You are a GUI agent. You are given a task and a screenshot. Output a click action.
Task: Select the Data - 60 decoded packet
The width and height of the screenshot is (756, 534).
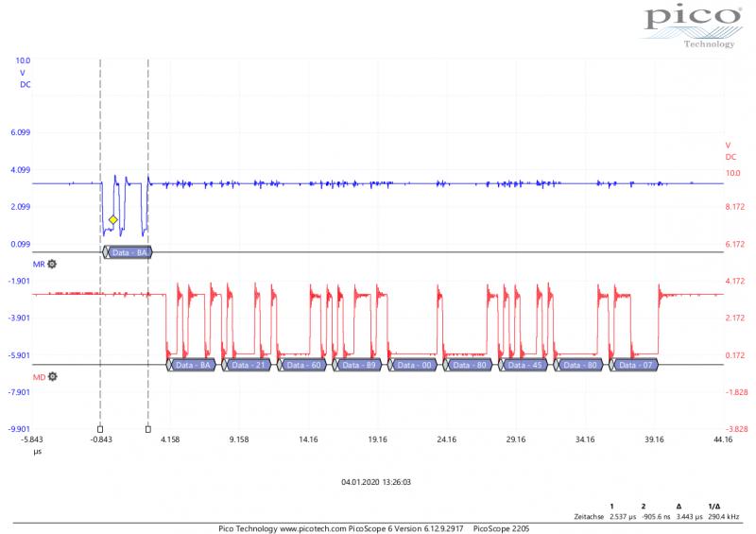pyautogui.click(x=302, y=365)
